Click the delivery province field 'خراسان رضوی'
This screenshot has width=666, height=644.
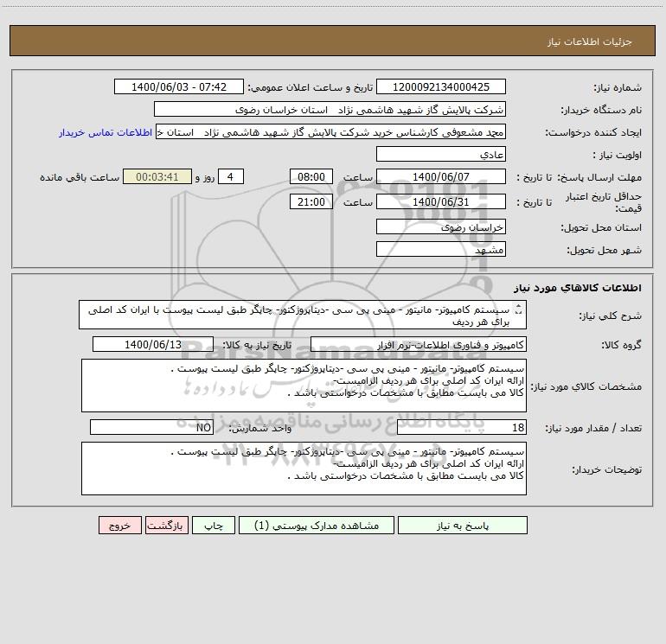[441, 227]
